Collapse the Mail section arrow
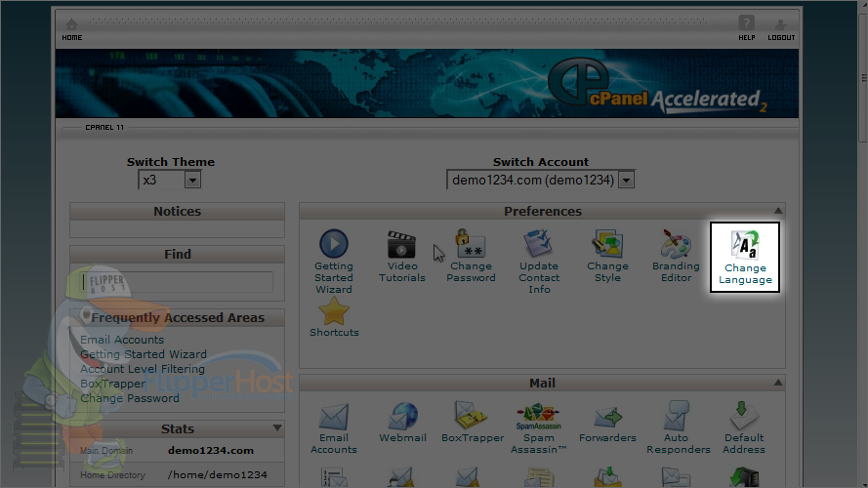 [x=778, y=383]
